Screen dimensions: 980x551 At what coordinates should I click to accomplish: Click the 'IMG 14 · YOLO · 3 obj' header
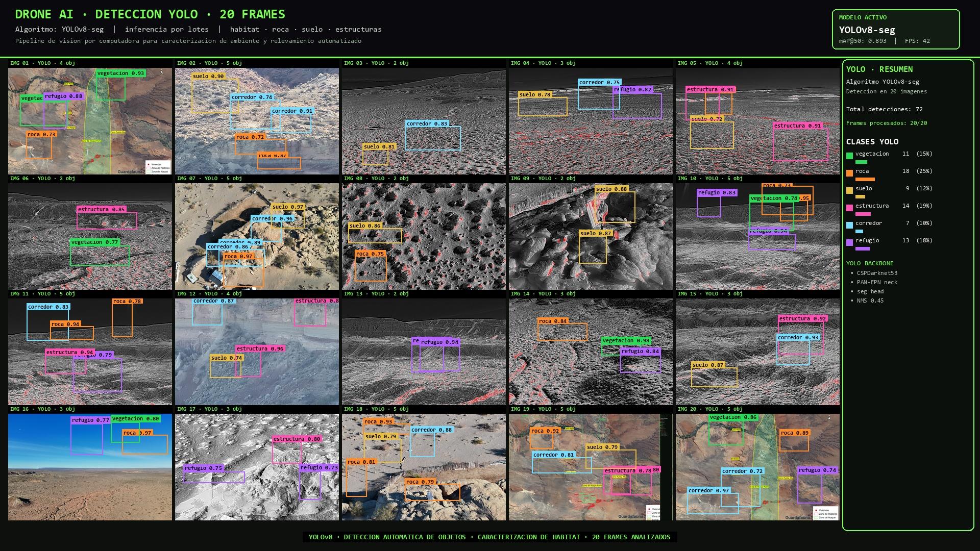tap(543, 294)
